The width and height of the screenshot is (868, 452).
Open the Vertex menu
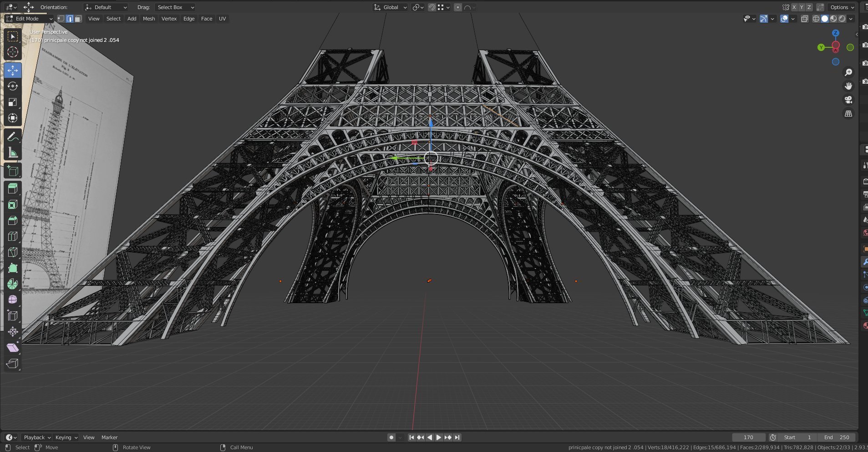pos(169,19)
